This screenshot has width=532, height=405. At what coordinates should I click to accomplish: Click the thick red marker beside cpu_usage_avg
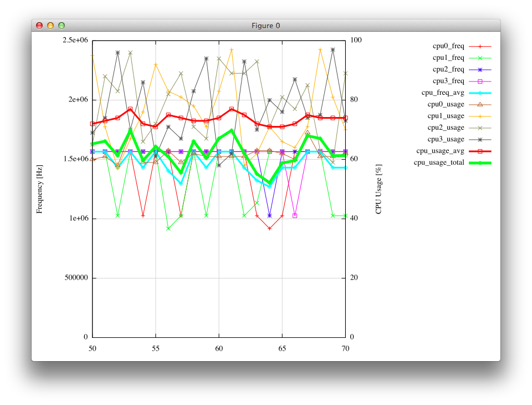[480, 151]
